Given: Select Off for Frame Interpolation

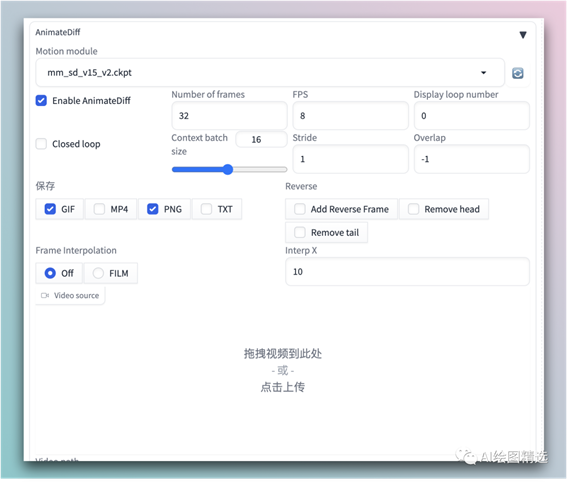Looking at the screenshot, I should pyautogui.click(x=50, y=273).
